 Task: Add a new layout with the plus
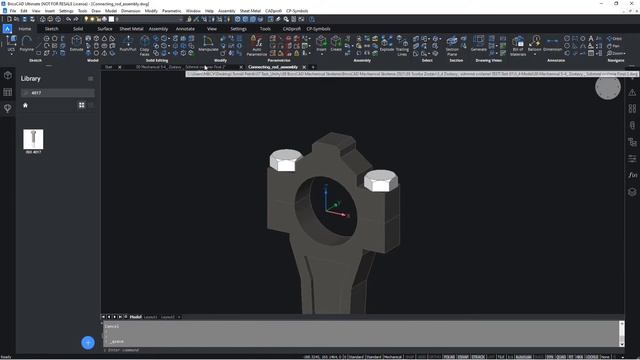(179, 317)
